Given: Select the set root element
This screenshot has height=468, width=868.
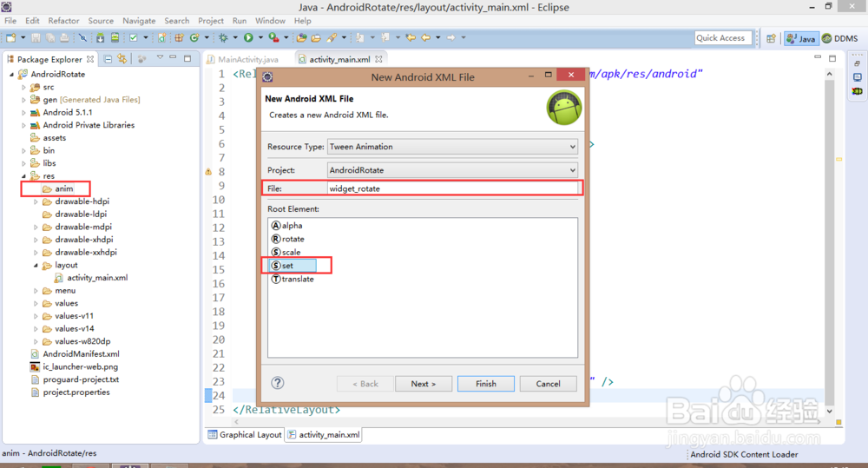Looking at the screenshot, I should click(x=293, y=266).
